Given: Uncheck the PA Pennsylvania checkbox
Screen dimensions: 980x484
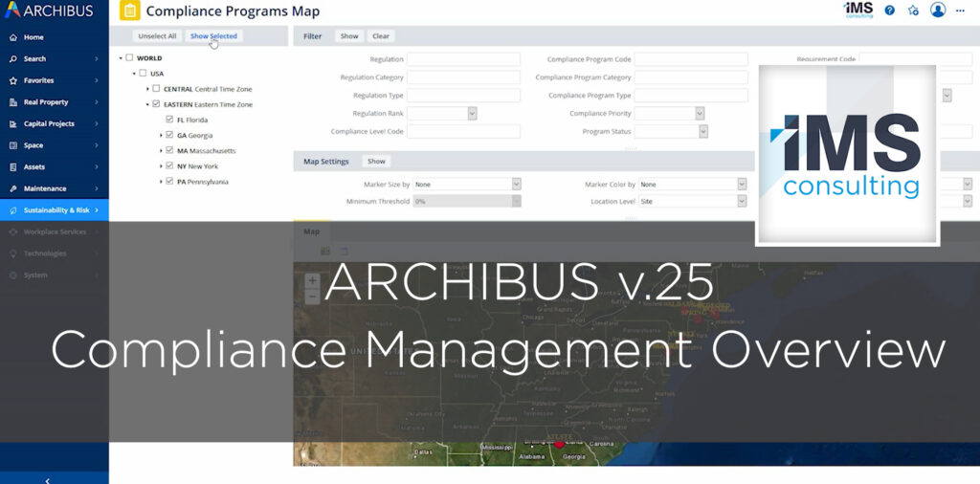Looking at the screenshot, I should (169, 181).
